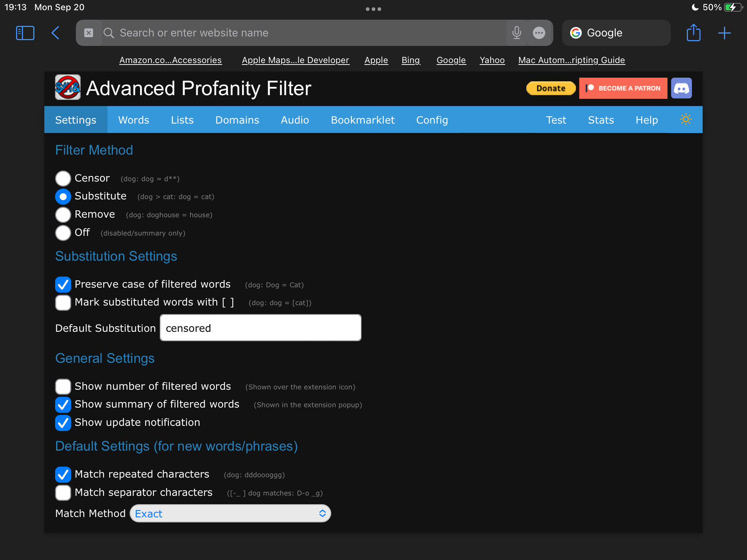Start voice search with the microphone icon
Screen dimensions: 747x560
517,32
